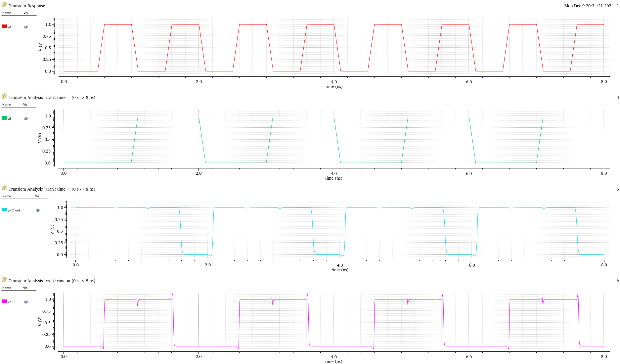Click the magenta swatch for /Y
Image resolution: width=620 pixels, height=364 pixels.
[x=5, y=301]
